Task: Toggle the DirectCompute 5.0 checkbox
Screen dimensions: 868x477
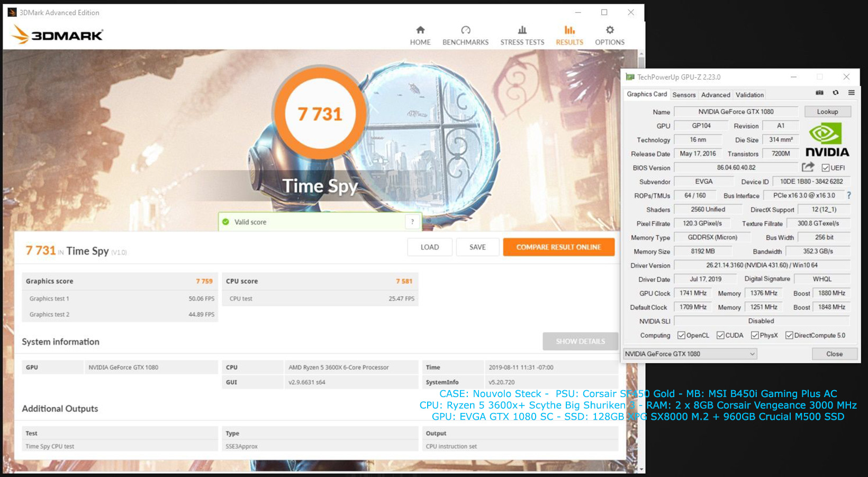Action: (789, 335)
